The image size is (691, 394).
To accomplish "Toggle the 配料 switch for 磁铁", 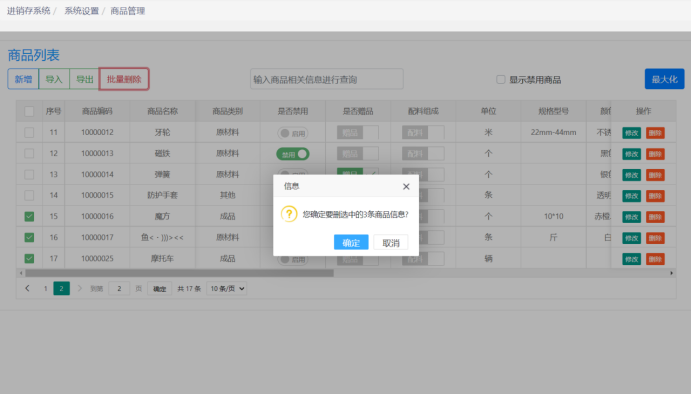I will [x=423, y=154].
